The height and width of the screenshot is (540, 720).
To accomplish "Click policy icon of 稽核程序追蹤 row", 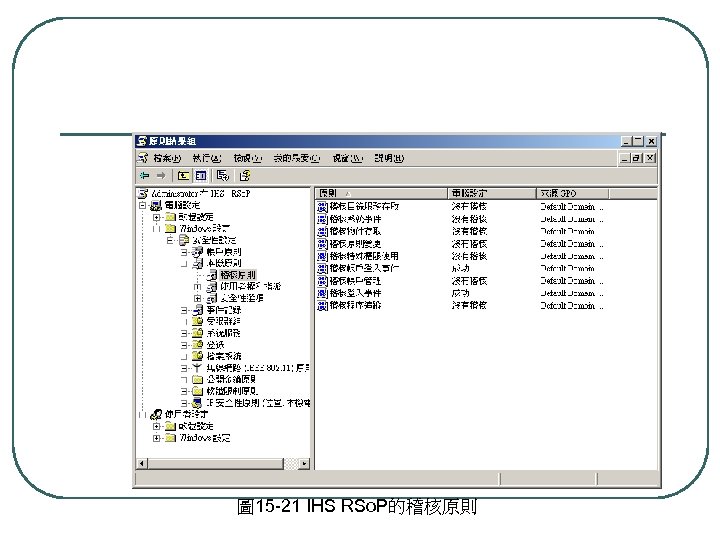I will click(x=322, y=305).
